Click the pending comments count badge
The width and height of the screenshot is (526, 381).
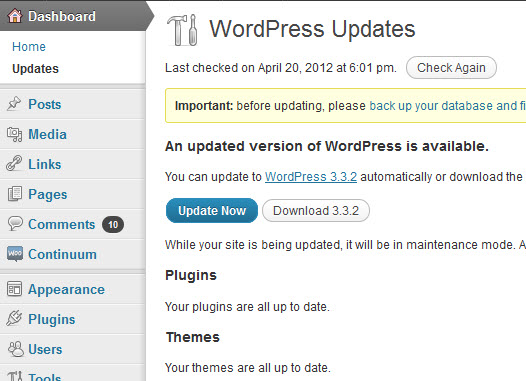pos(113,224)
